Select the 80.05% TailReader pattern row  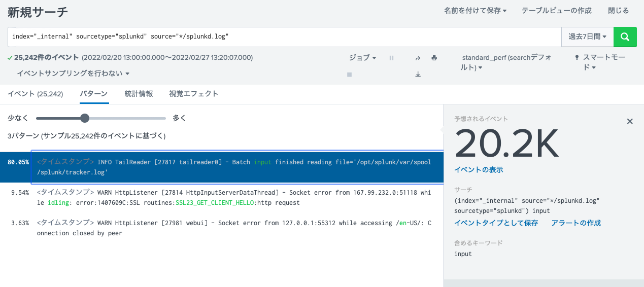(x=222, y=167)
